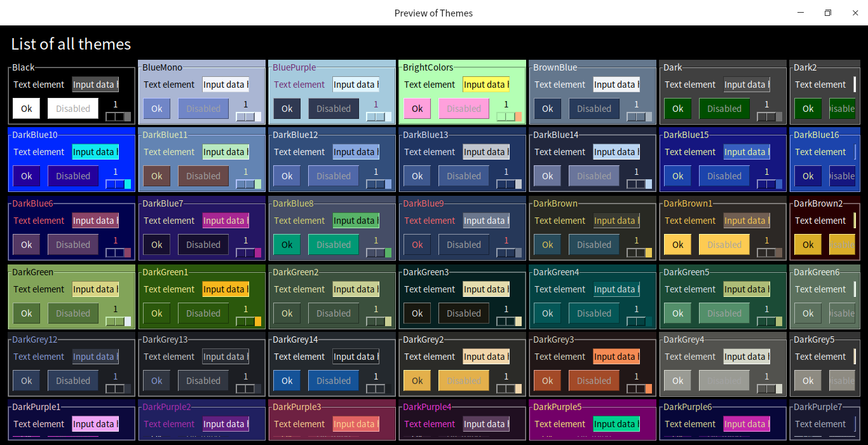Click the green Ok button in Dark2
The width and height of the screenshot is (868, 445).
[808, 108]
